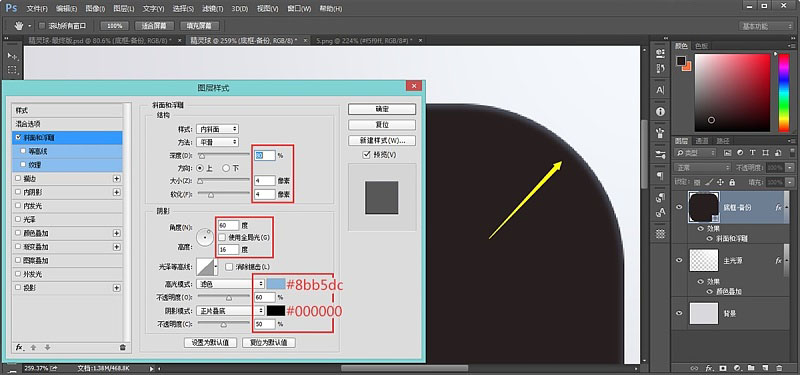The image size is (800, 375).
Task: Filter layers by type (T) icon
Action: [753, 153]
